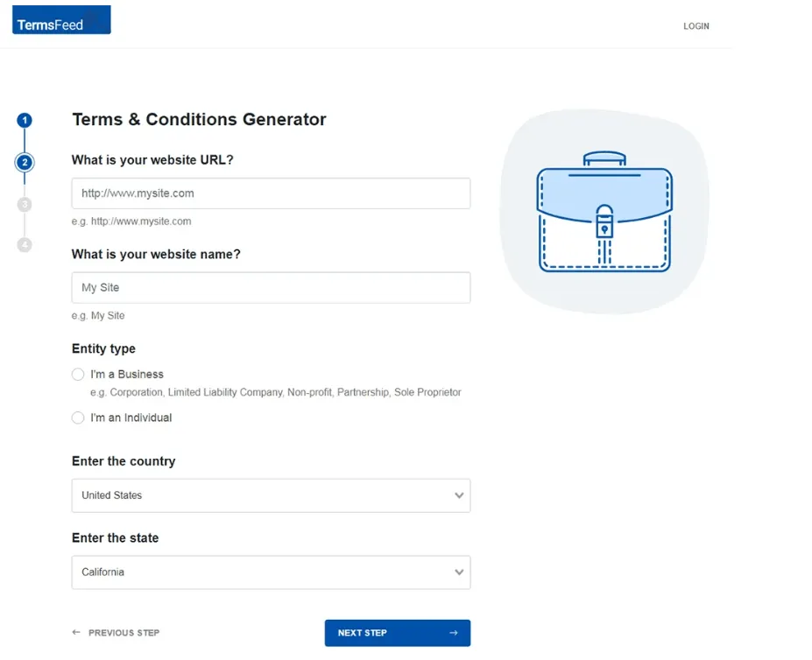Open the state dropdown showing California
This screenshot has width=812, height=660.
click(271, 572)
